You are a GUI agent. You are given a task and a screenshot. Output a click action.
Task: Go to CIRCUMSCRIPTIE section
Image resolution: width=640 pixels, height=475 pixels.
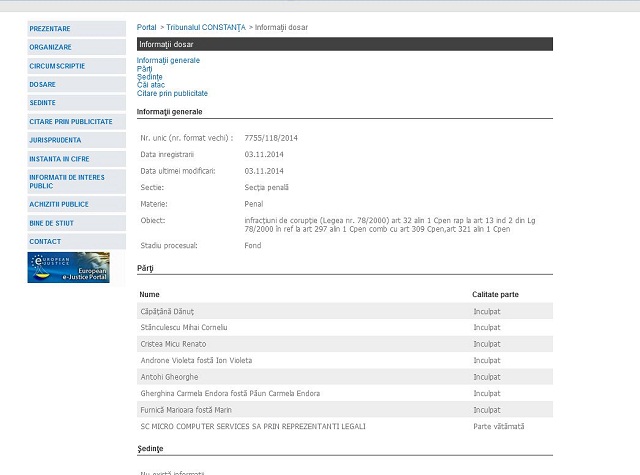(x=56, y=66)
